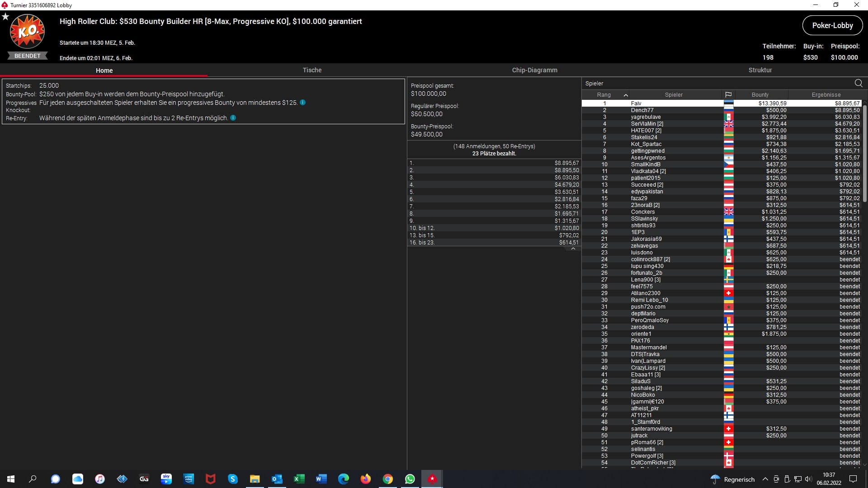Screen dimensions: 868x488
Task: Collapse the prize payout list chevron
Action: 573,249
